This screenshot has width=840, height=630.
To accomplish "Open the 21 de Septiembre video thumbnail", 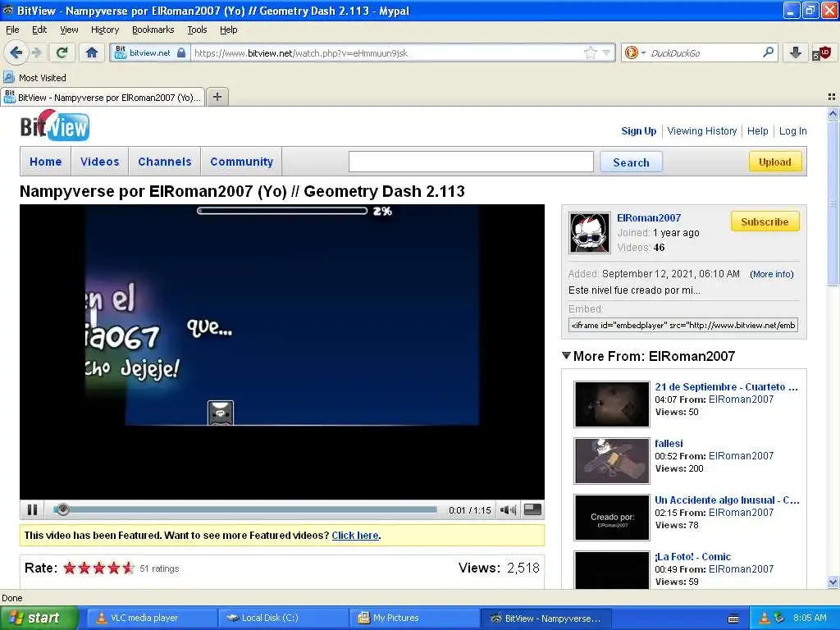I will tap(611, 404).
